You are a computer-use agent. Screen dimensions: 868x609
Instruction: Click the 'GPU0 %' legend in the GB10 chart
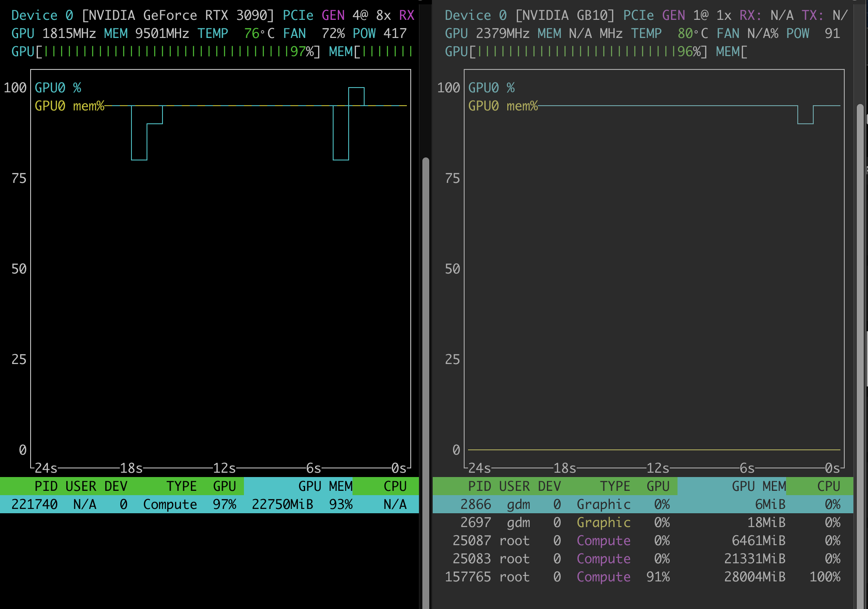[491, 88]
